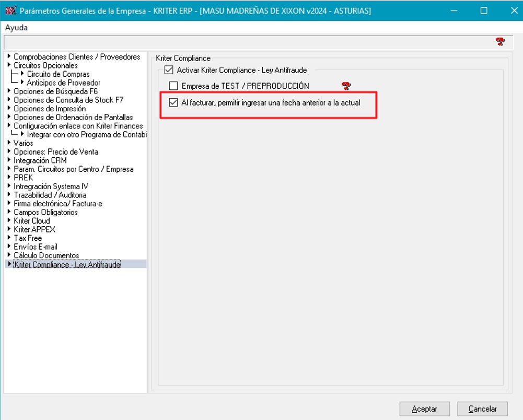Toggle the permitir ingresar fecha anterior checkbox
Screen dimensions: 523x420
(173, 103)
